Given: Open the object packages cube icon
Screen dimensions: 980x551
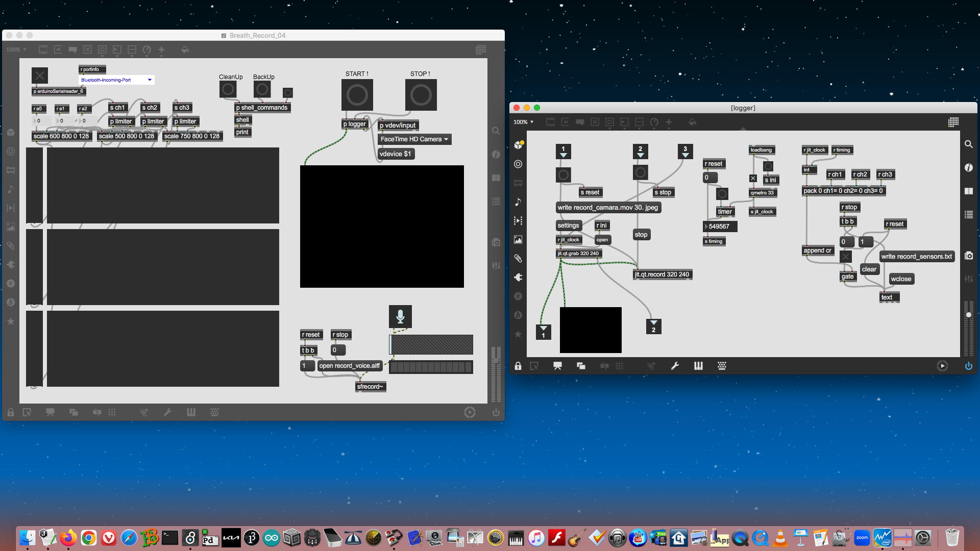Looking at the screenshot, I should [518, 145].
